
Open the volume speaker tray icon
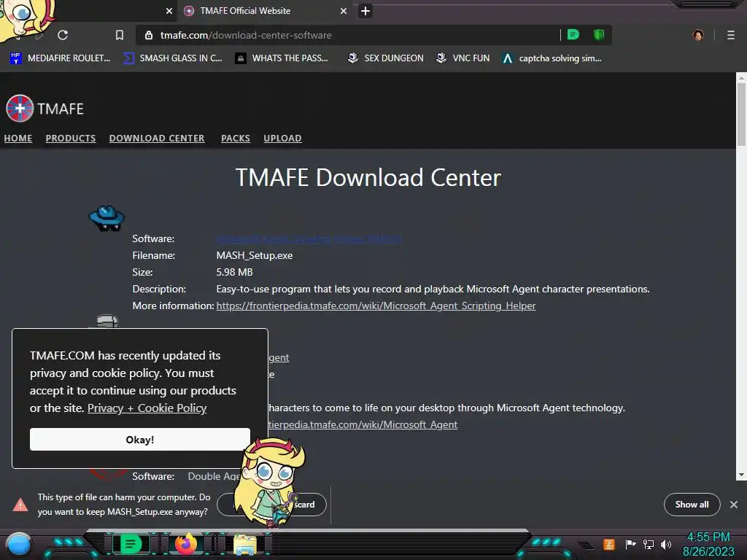pos(666,544)
